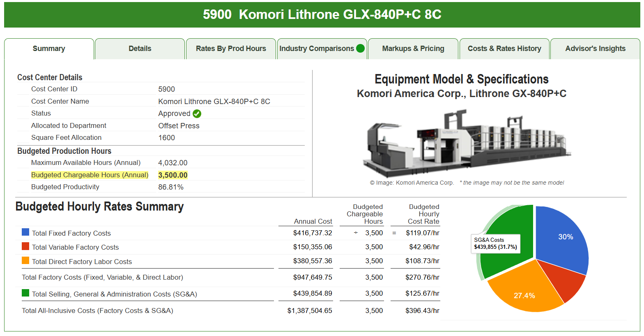The width and height of the screenshot is (644, 336).
Task: Open the Summary tab
Action: [49, 49]
